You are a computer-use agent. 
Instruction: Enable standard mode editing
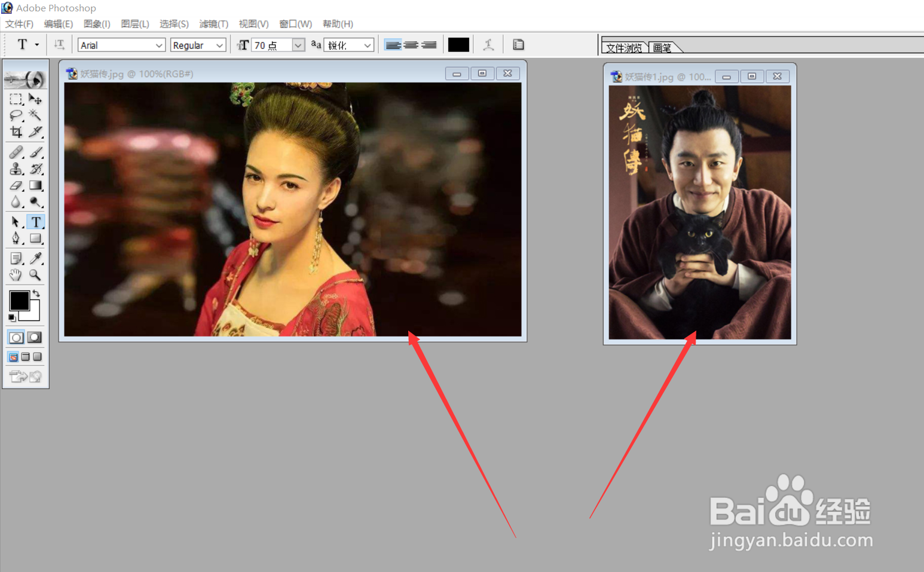16,338
